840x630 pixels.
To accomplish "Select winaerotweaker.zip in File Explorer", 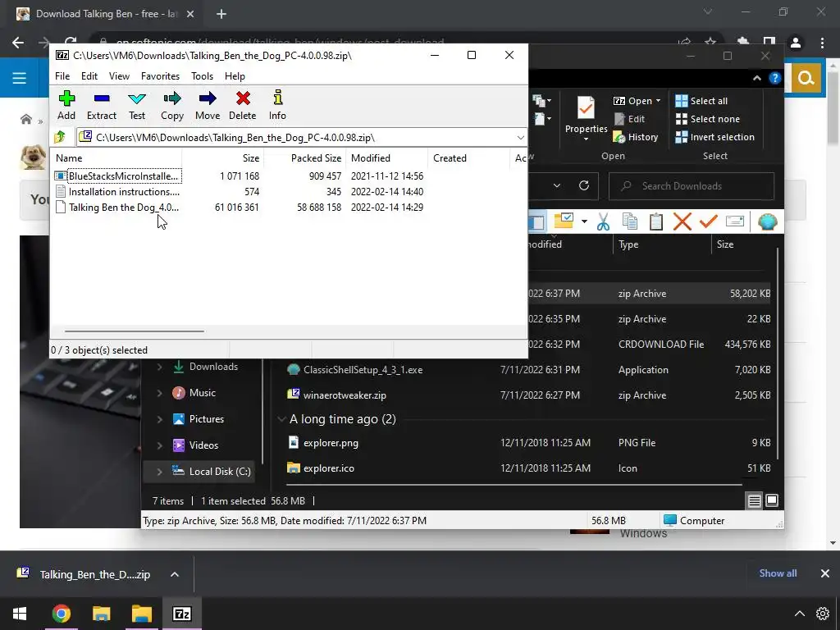I will point(345,395).
